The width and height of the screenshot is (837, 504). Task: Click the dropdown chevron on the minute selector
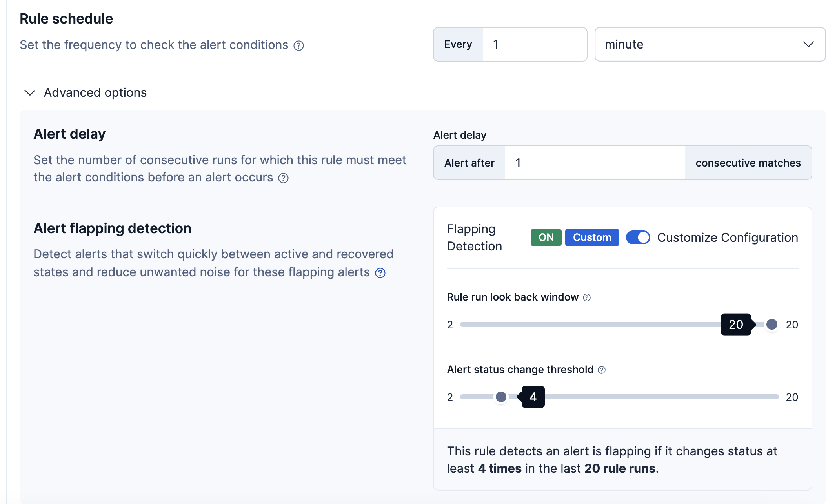tap(808, 44)
